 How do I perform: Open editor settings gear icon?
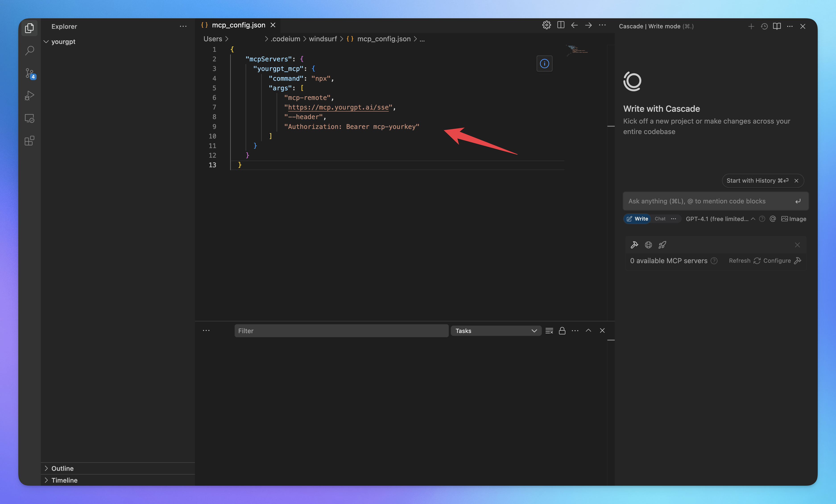pos(546,25)
